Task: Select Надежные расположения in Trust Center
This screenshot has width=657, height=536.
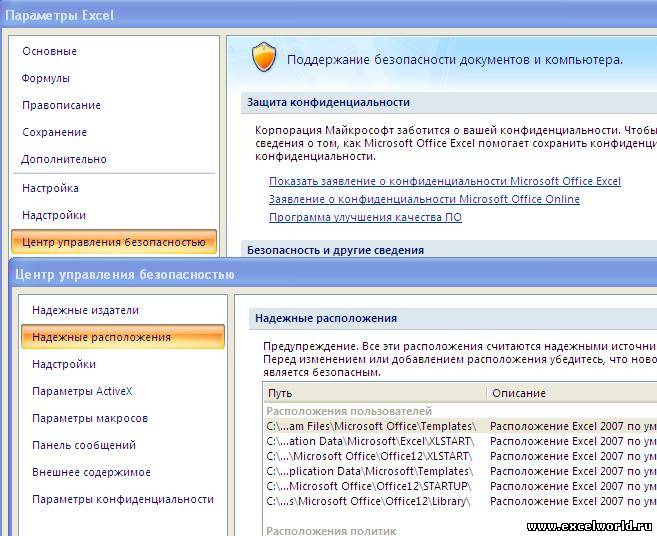Action: [x=123, y=337]
